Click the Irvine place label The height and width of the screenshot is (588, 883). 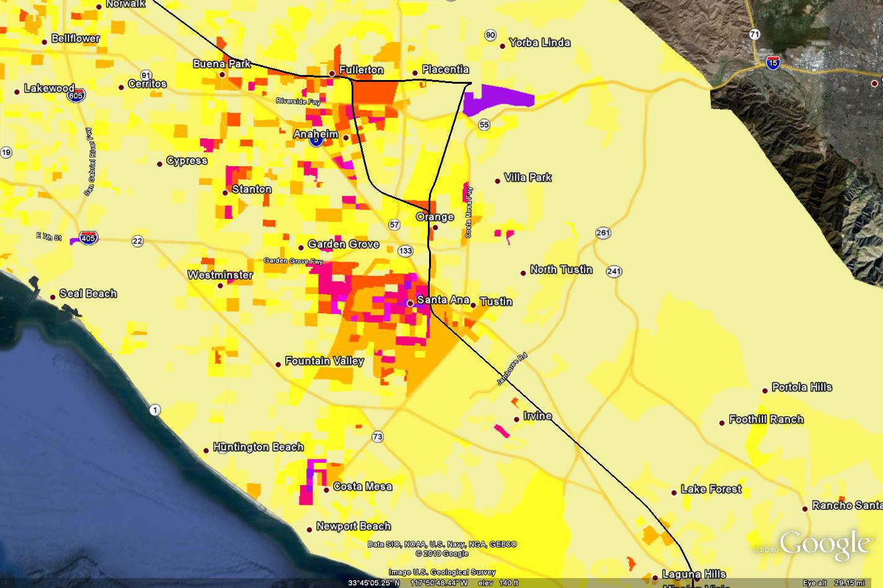point(537,416)
